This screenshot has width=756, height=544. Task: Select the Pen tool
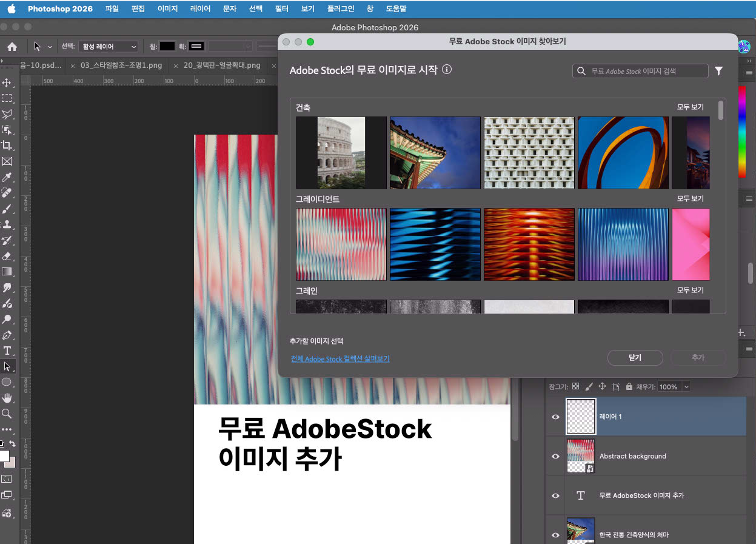7,335
